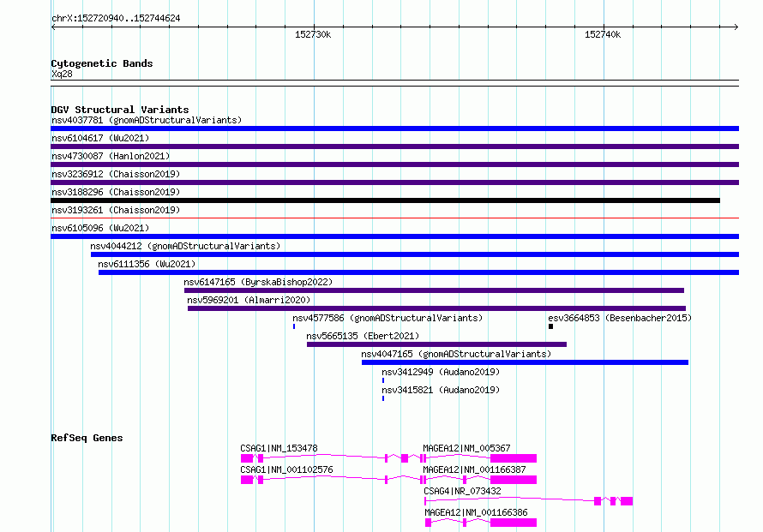Click the chrX:152720940..152744624 coordinate label
Viewport: 763px width, 532px height.
116,18
